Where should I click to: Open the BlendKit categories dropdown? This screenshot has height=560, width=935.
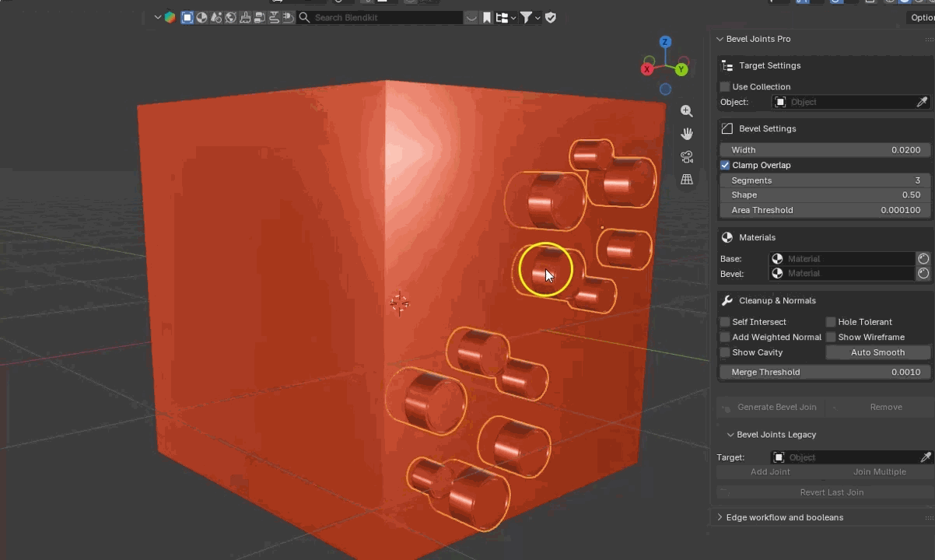tap(506, 17)
